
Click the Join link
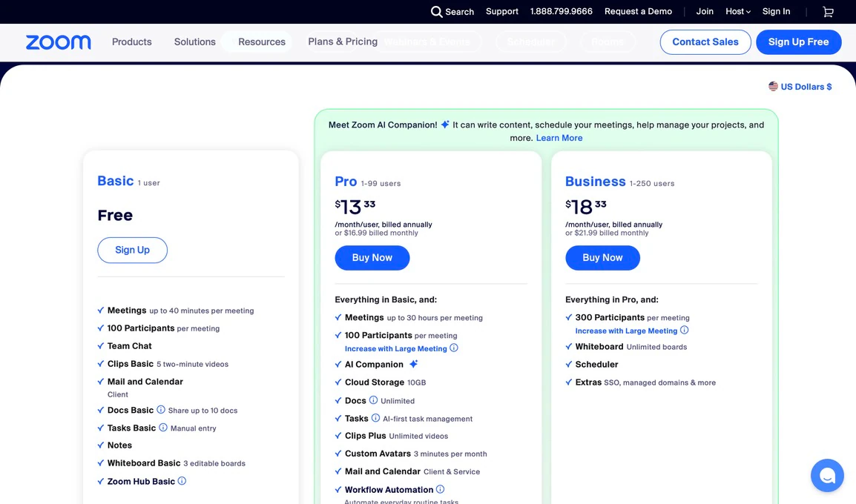704,11
